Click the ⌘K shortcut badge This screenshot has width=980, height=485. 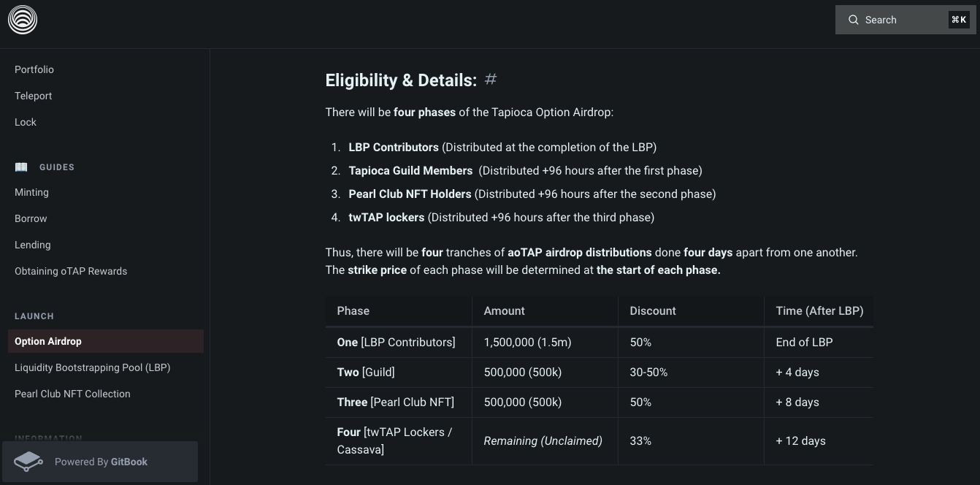[959, 20]
